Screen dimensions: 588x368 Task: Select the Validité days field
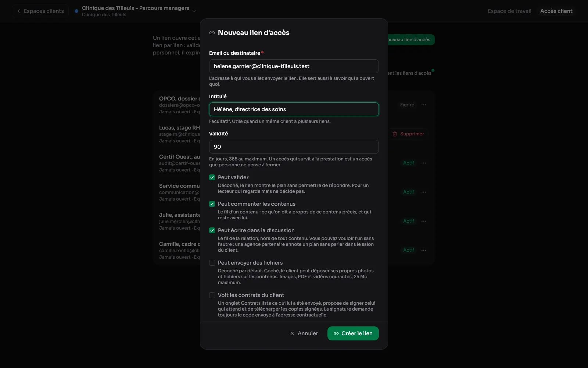[294, 147]
